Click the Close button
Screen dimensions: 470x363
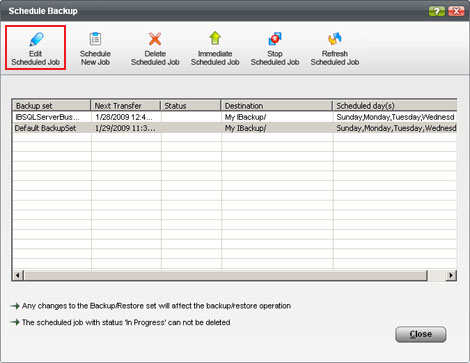(421, 334)
